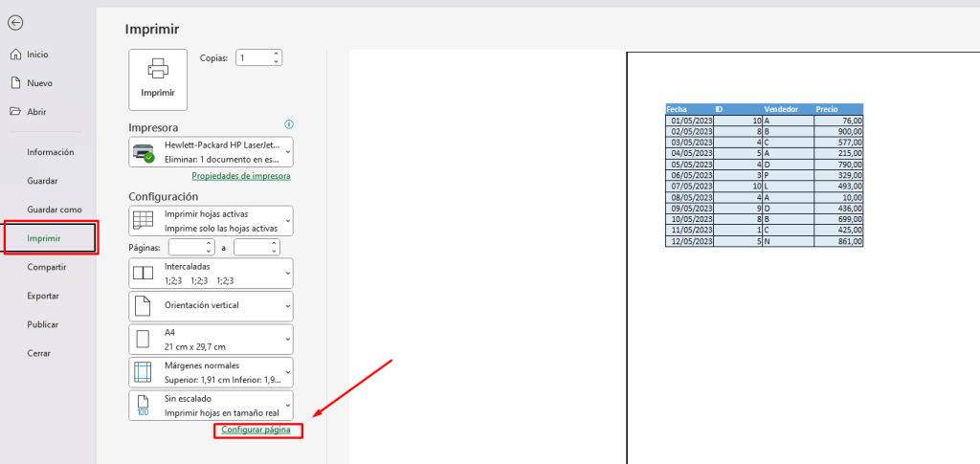980x464 pixels.
Task: Open the Sin escalado dropdown
Action: point(211,406)
